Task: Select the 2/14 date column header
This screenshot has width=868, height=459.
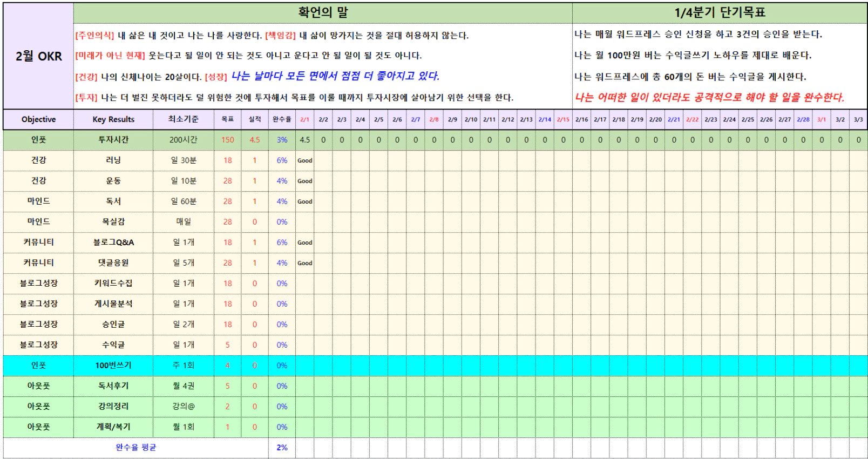Action: tap(545, 119)
